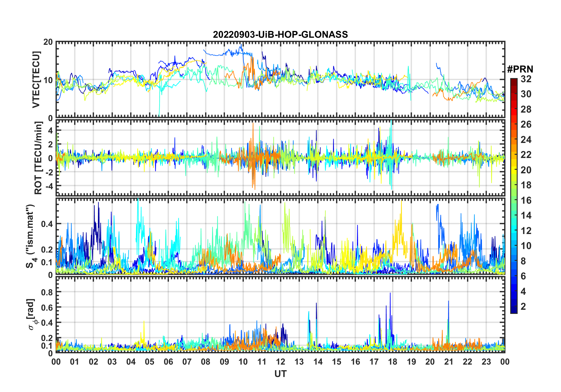Click the UT x-axis label
Image resolution: width=561 pixels, height=392 pixels.
coord(280,374)
